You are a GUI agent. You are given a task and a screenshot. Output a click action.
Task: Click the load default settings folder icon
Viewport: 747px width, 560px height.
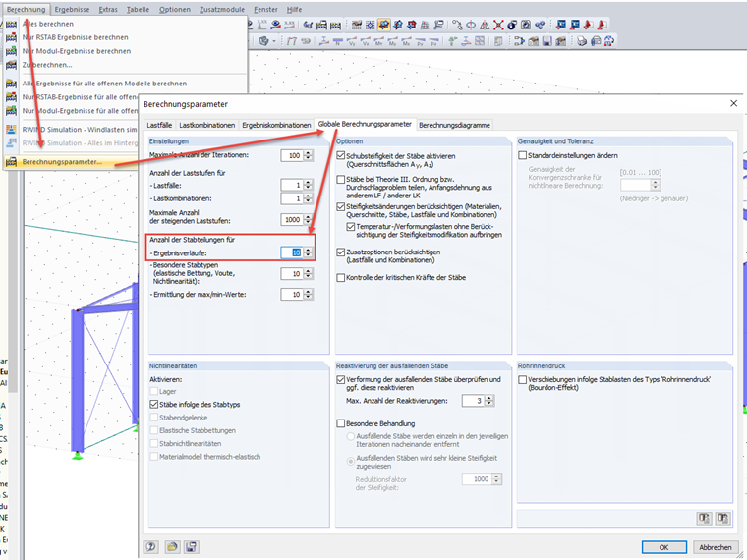point(172,546)
